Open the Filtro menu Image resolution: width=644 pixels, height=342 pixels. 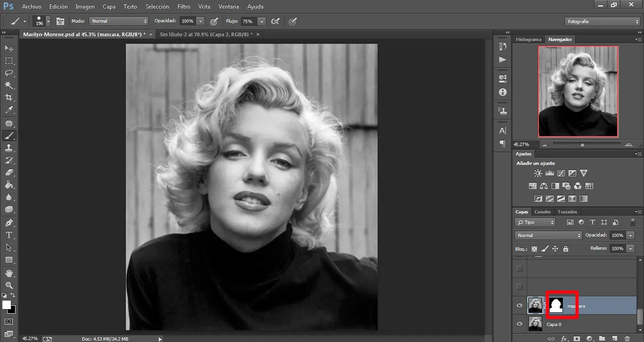(184, 7)
